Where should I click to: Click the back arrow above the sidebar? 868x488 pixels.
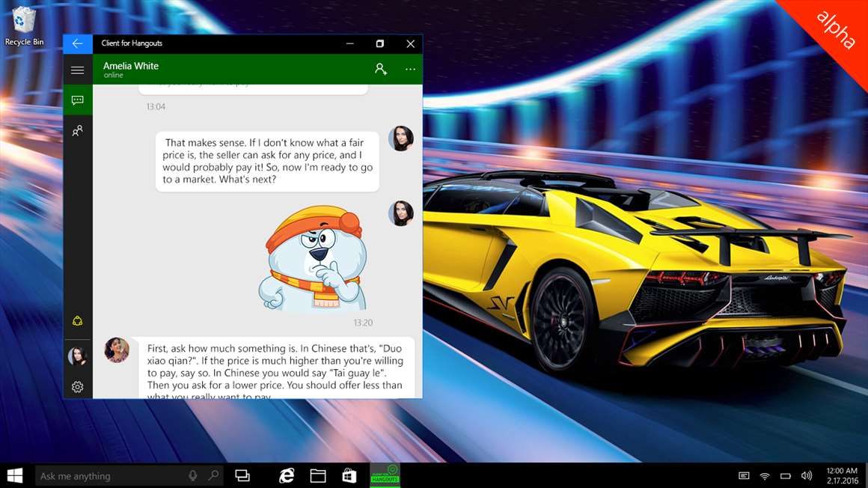tap(77, 43)
